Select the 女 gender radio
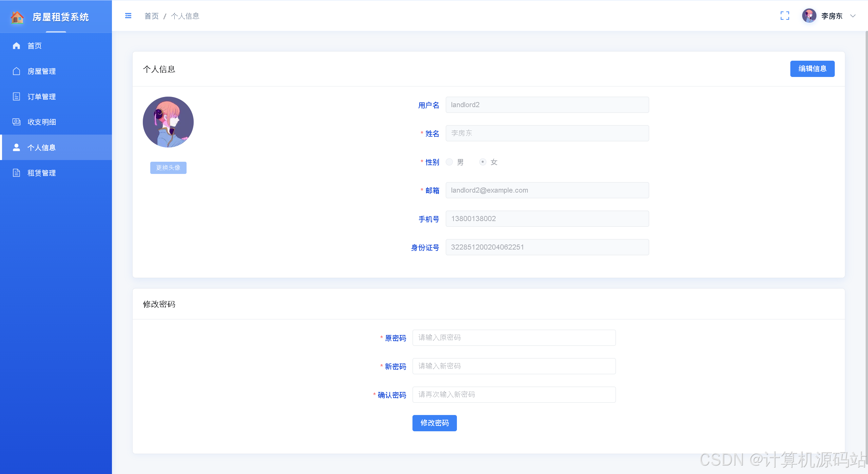This screenshot has width=868, height=474. point(483,162)
